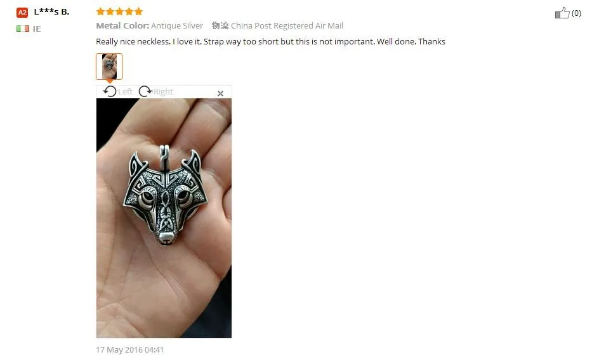Click the rotate Right arrow icon

coord(145,91)
